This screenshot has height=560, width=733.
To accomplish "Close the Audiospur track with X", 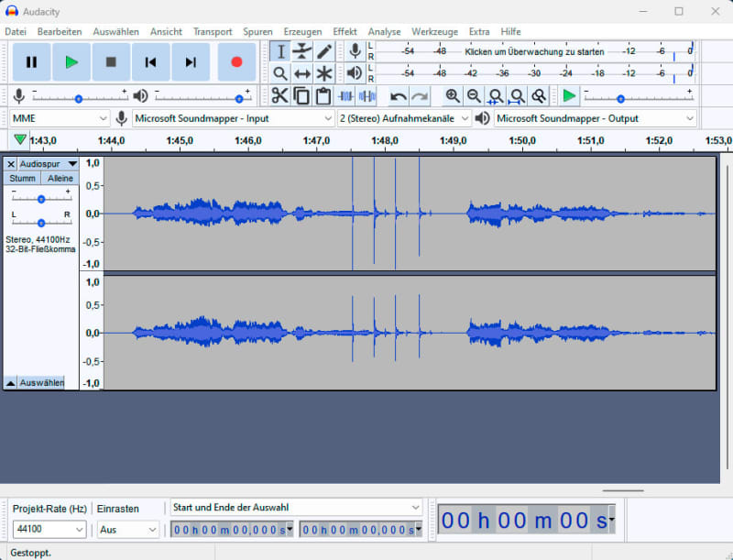I will (x=11, y=164).
